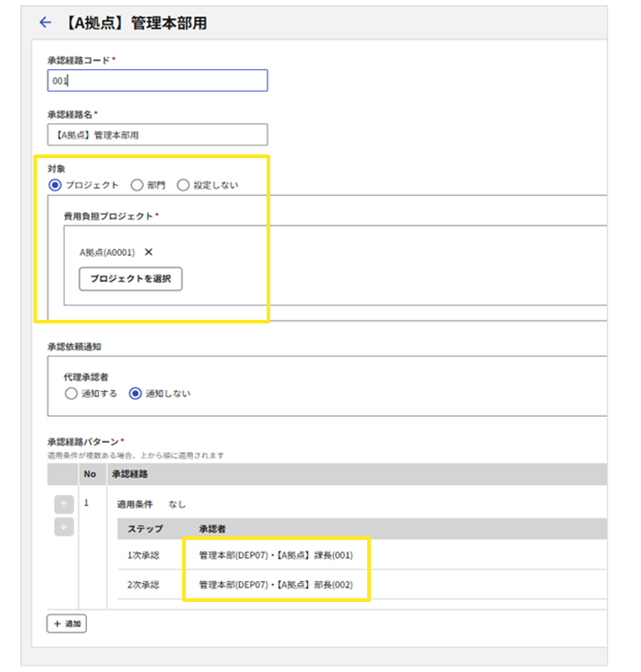Screen dimensions: 641x672
Task: Click the + 追加 button
Action: (x=66, y=623)
